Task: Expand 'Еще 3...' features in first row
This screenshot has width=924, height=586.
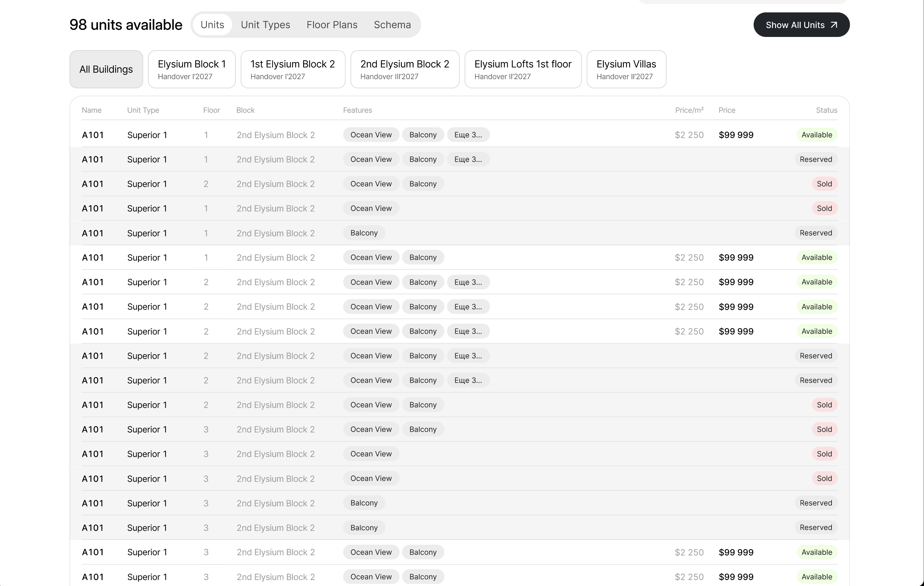Action: tap(468, 135)
